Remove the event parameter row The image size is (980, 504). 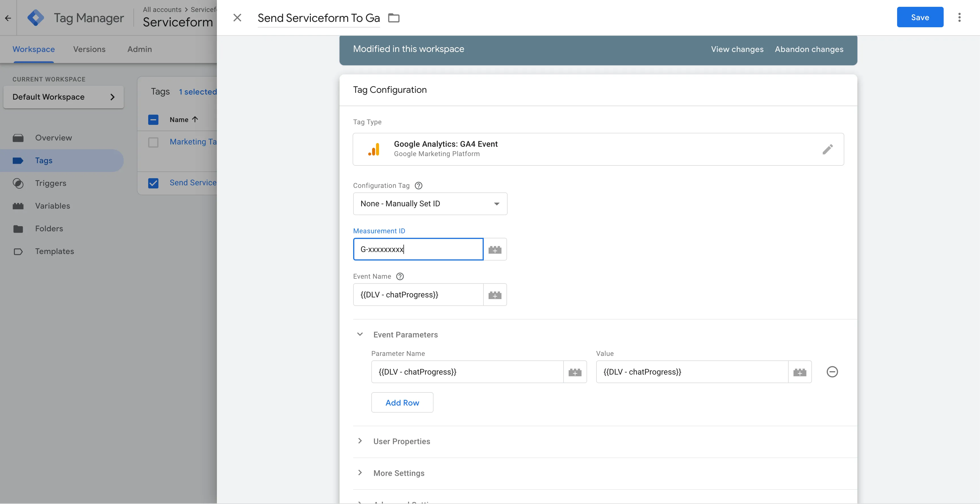(x=832, y=372)
